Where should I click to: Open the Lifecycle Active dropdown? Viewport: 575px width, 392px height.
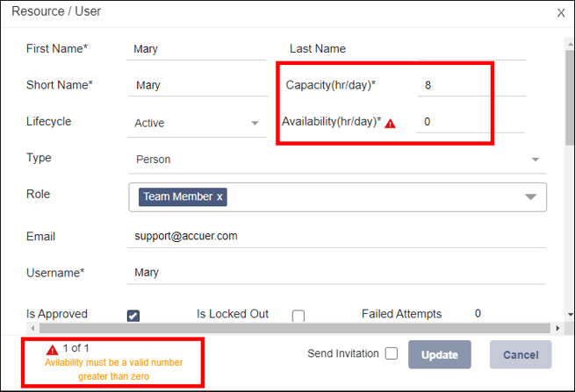pyautogui.click(x=197, y=123)
